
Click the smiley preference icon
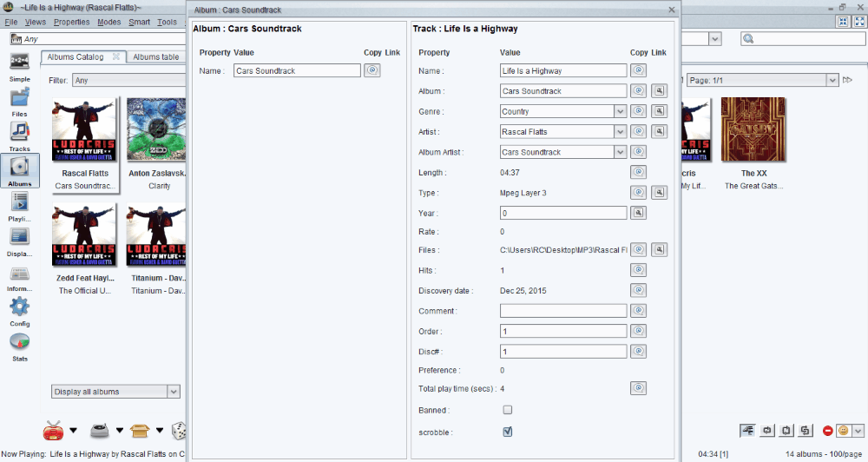click(x=843, y=431)
